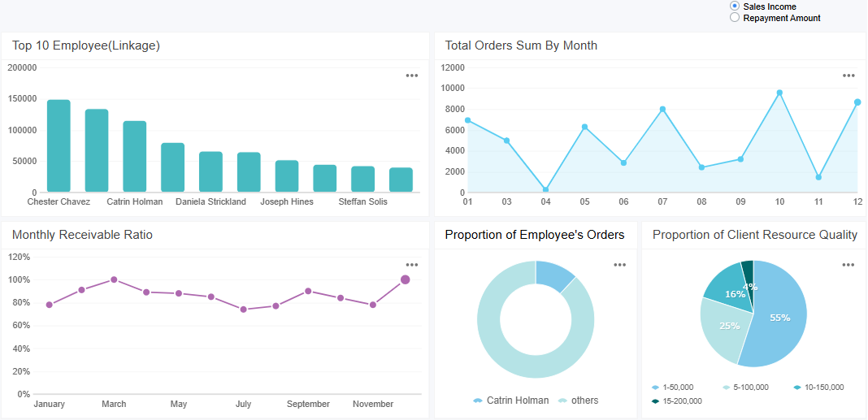Toggle the 10-150,000 legend entry

818,388
